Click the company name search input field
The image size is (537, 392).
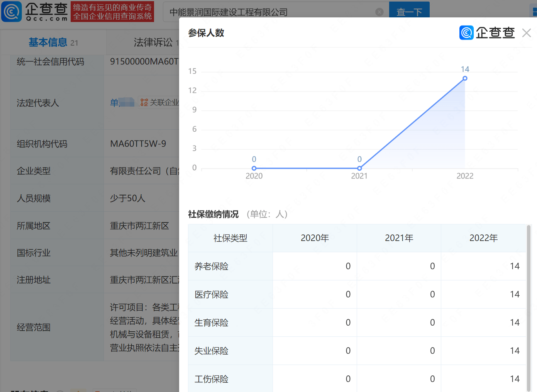270,12
